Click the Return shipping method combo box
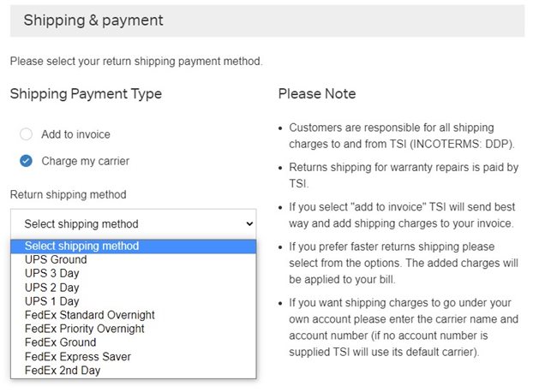 pos(133,223)
